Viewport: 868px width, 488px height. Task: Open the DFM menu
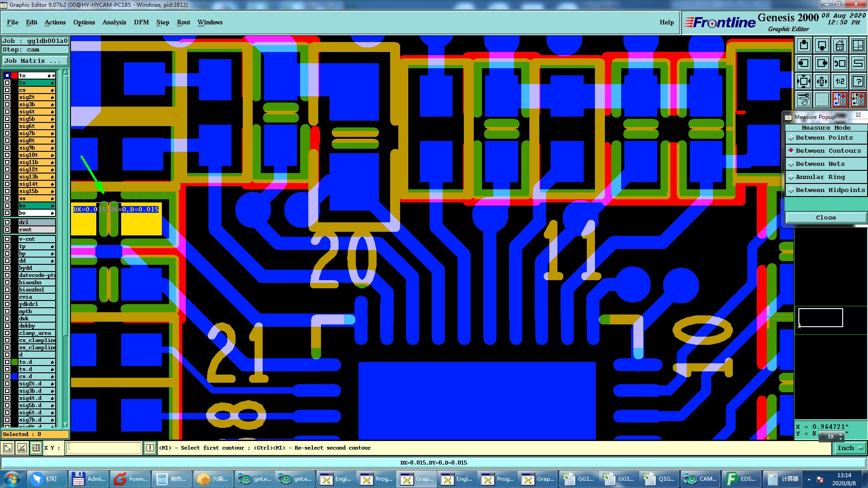pos(141,22)
